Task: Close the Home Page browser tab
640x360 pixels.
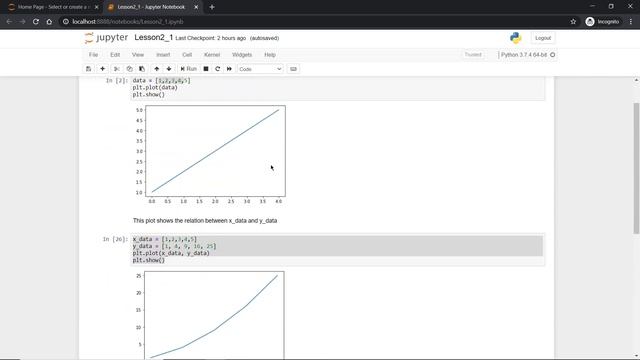Action: click(x=96, y=7)
